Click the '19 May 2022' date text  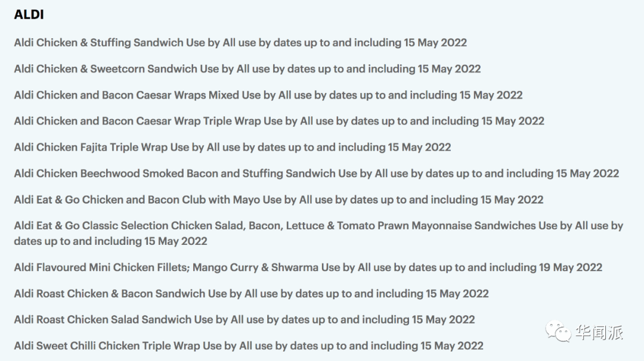click(x=571, y=267)
